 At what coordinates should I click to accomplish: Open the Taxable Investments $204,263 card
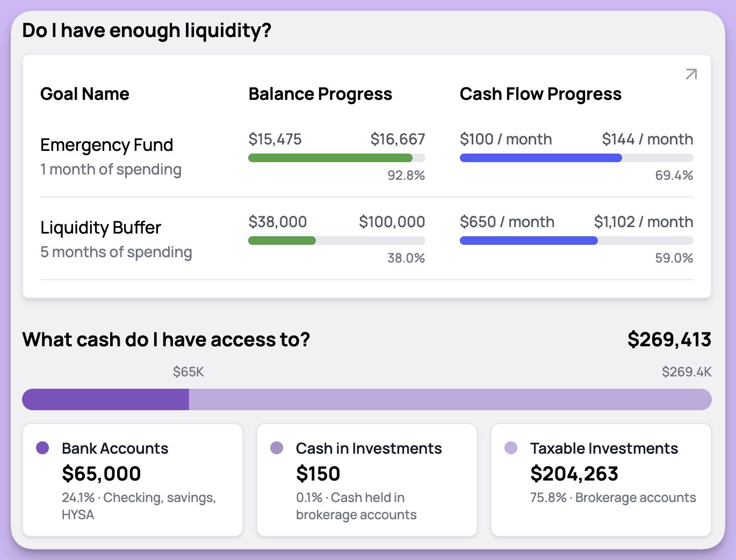pyautogui.click(x=601, y=480)
